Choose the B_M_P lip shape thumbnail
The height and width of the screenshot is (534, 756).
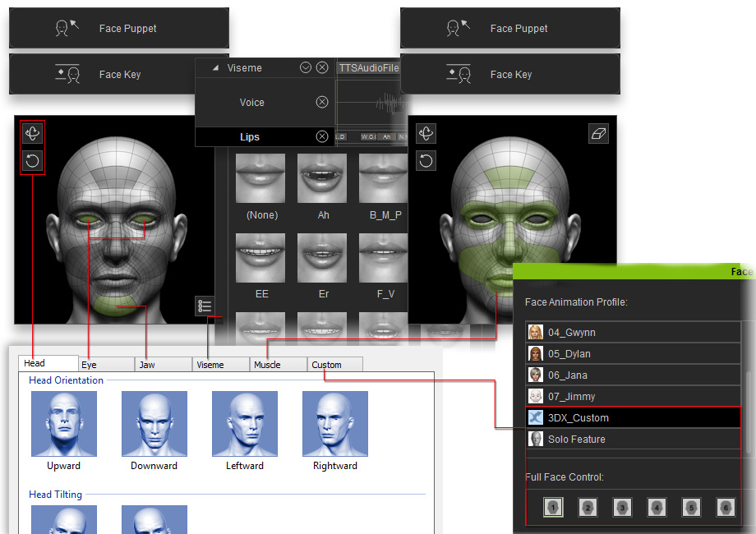click(383, 178)
